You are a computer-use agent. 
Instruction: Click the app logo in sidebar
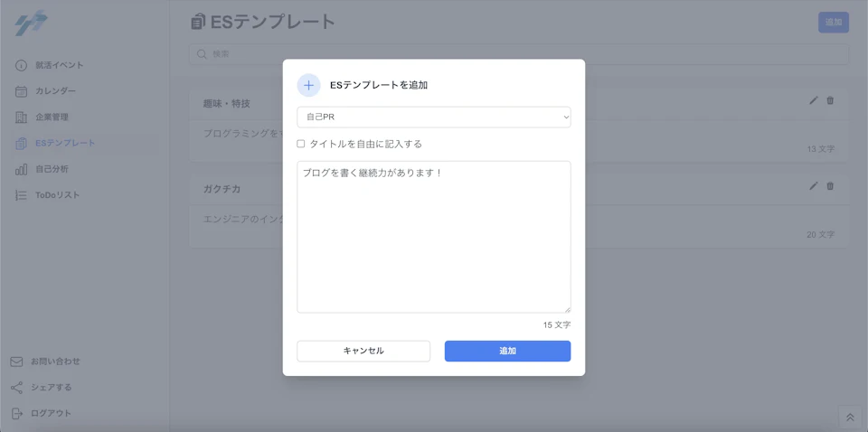31,23
